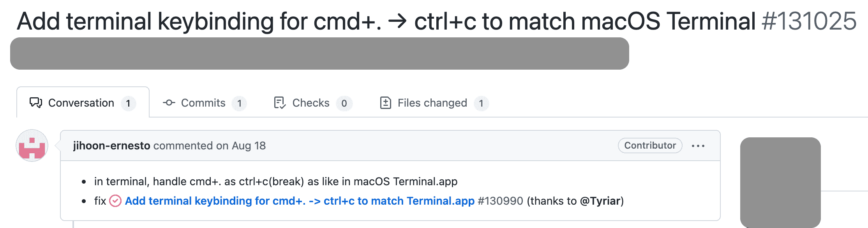Click the Commits git-commit icon
This screenshot has height=228, width=868.
tap(169, 103)
